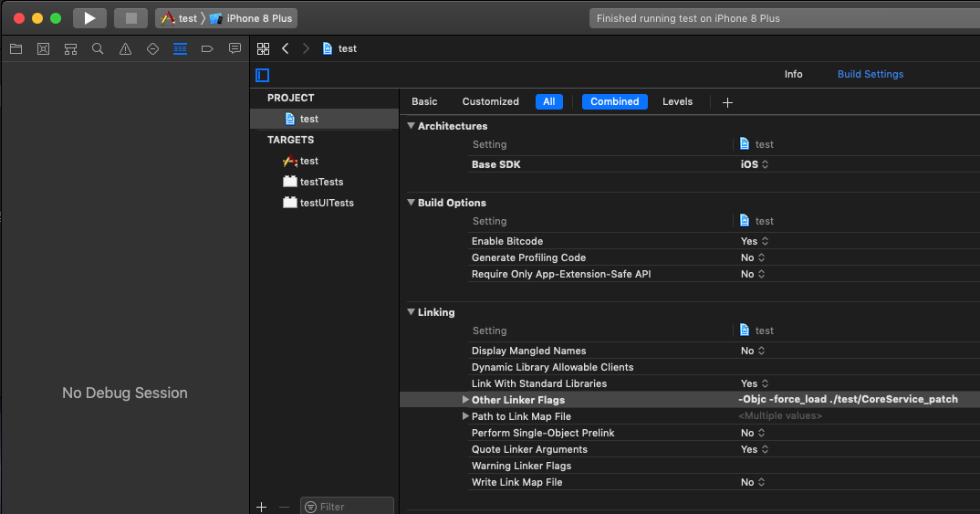Switch settings view to Levels
980x514 pixels.
point(677,101)
